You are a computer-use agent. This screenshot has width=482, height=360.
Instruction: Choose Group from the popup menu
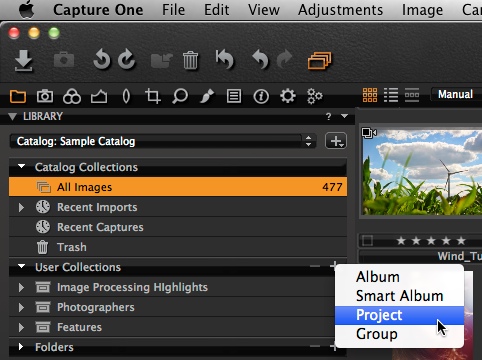pos(399,334)
